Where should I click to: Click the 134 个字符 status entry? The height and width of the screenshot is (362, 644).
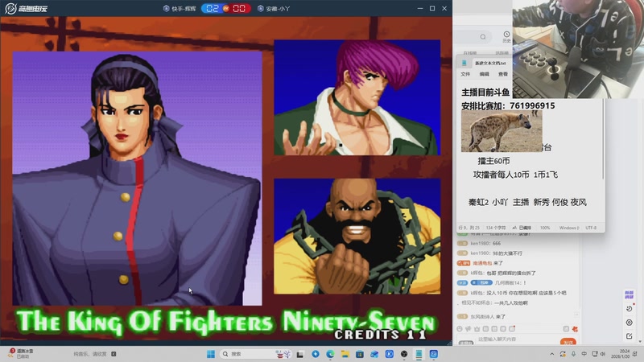pyautogui.click(x=496, y=228)
